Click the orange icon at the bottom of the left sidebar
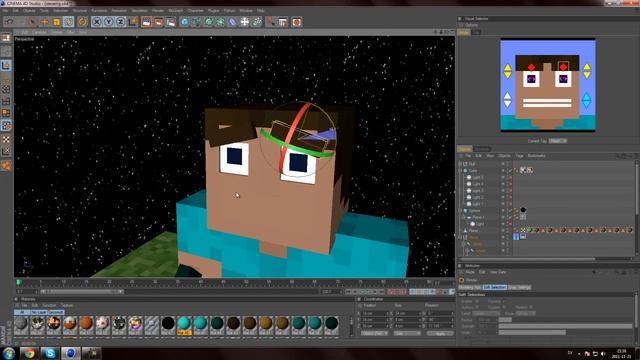Screen dimensions: 640x360 coord(6,165)
